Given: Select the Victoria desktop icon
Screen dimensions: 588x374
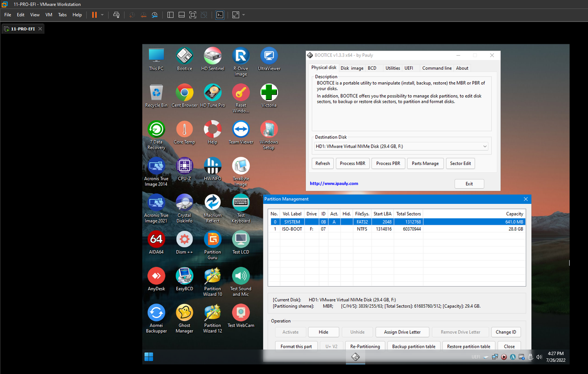Looking at the screenshot, I should (x=269, y=96).
